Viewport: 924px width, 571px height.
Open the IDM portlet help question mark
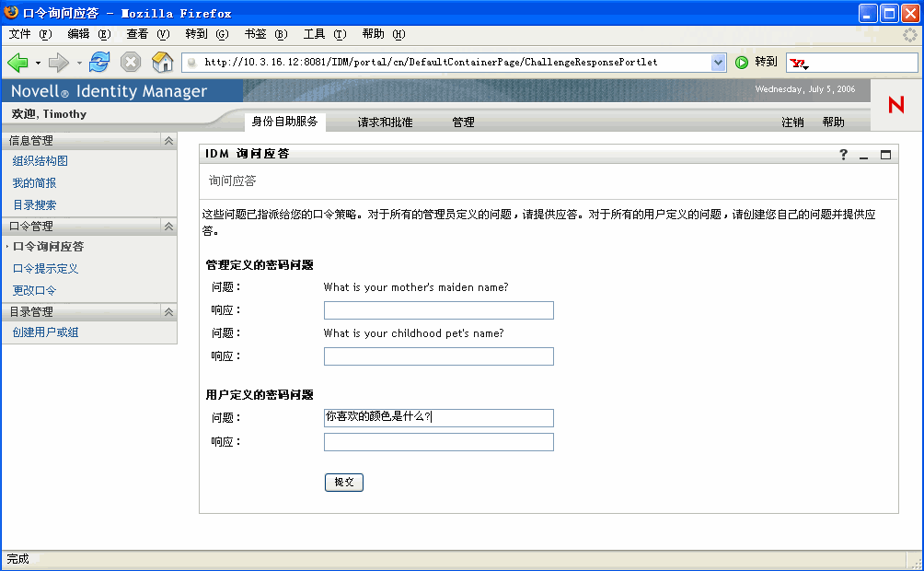point(843,155)
